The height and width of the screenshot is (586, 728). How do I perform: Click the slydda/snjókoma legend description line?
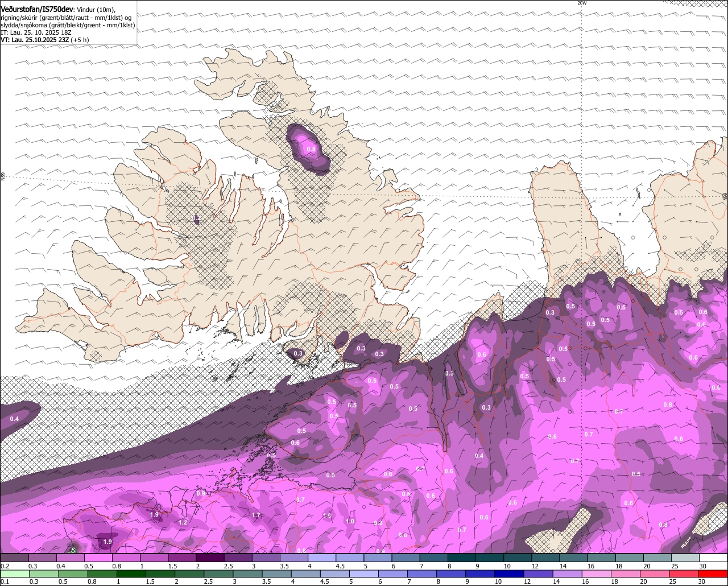[68, 25]
